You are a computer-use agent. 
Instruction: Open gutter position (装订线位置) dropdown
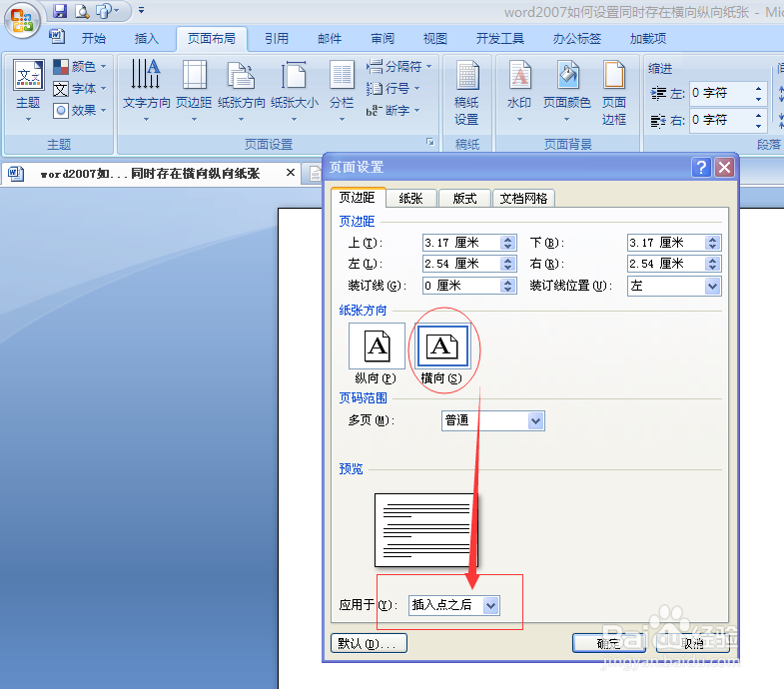click(x=712, y=286)
